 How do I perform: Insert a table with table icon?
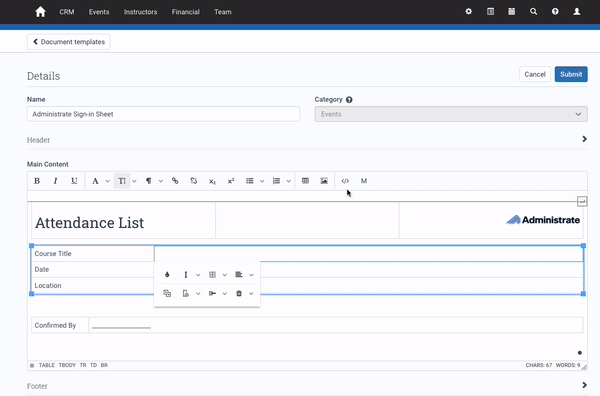305,181
